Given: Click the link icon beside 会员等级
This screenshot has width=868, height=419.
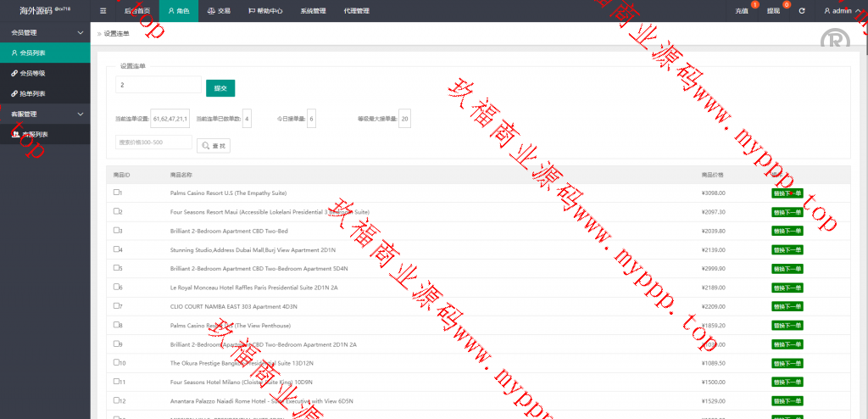Looking at the screenshot, I should pyautogui.click(x=14, y=73).
